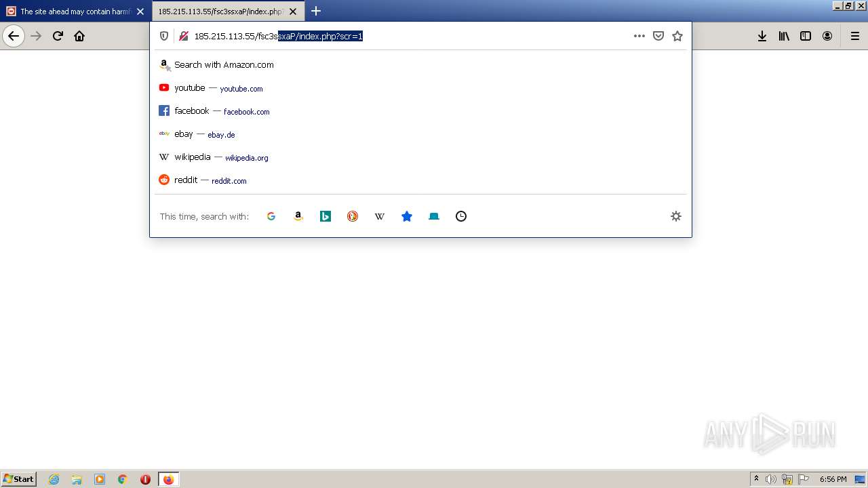
Task: Click the 6:56 PM clock
Action: [x=833, y=479]
